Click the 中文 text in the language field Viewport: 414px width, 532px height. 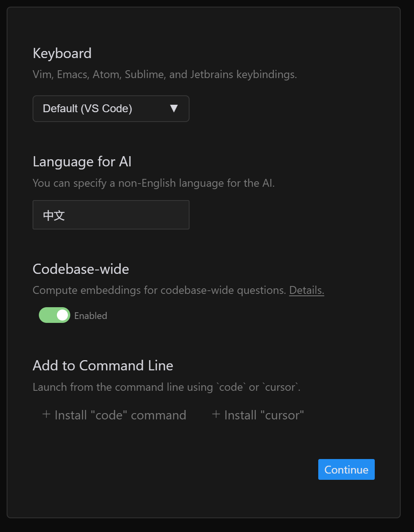coord(54,215)
